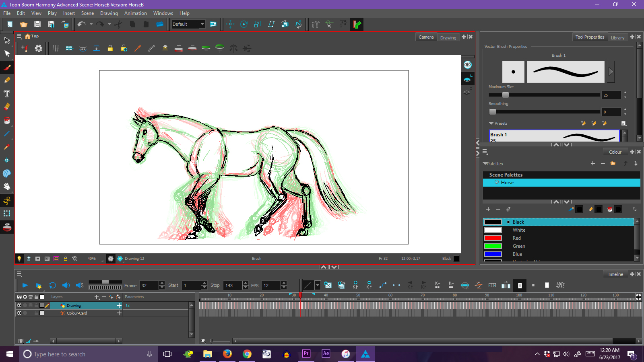Toggle visibility of Drawing layer

click(19, 305)
